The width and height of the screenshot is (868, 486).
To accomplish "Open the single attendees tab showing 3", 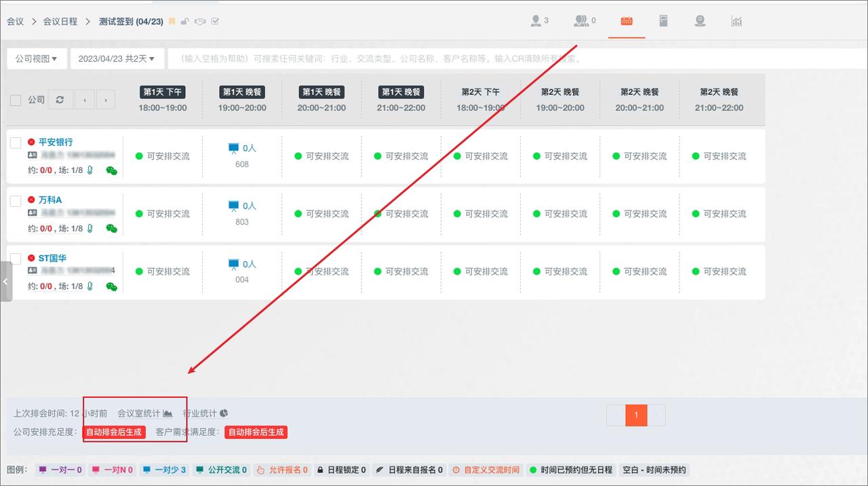I will click(539, 21).
